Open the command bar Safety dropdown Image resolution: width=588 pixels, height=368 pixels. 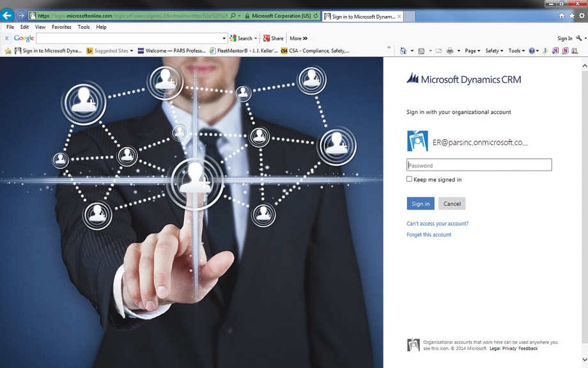(494, 50)
